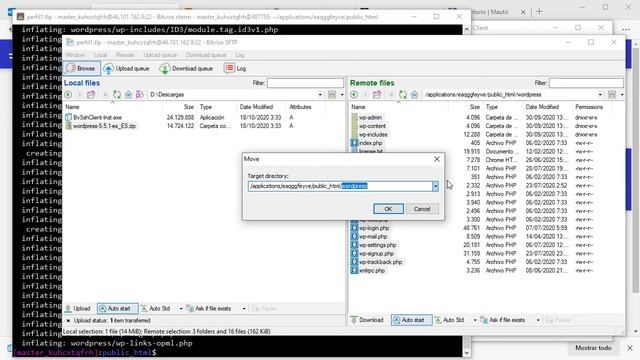
Task: Select the wp-content remote folder
Action: click(372, 126)
